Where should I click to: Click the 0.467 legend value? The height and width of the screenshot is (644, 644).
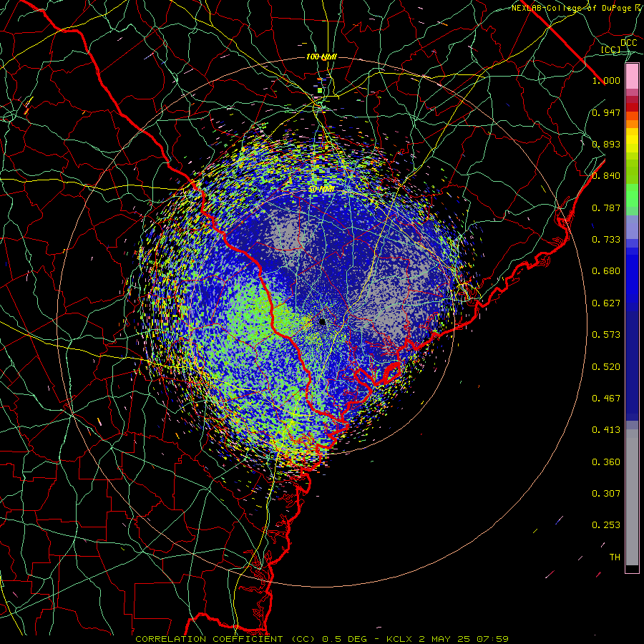point(606,399)
